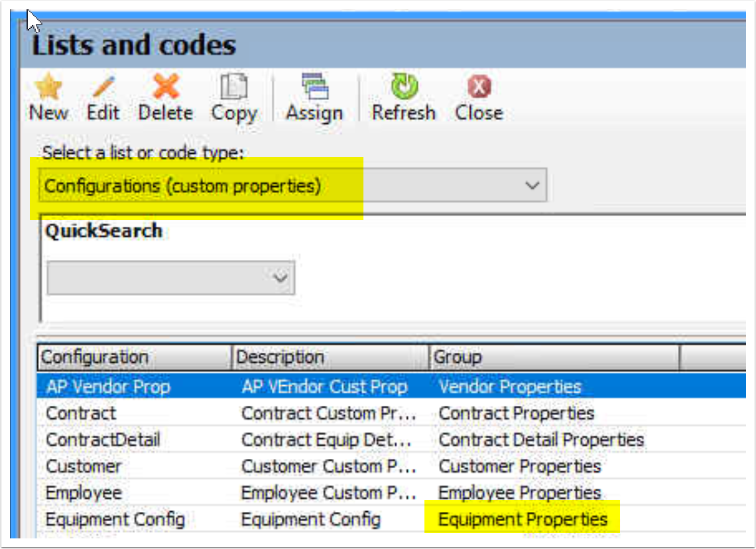756x549 pixels.
Task: Expand the QuickSearch combo box
Action: pos(170,278)
